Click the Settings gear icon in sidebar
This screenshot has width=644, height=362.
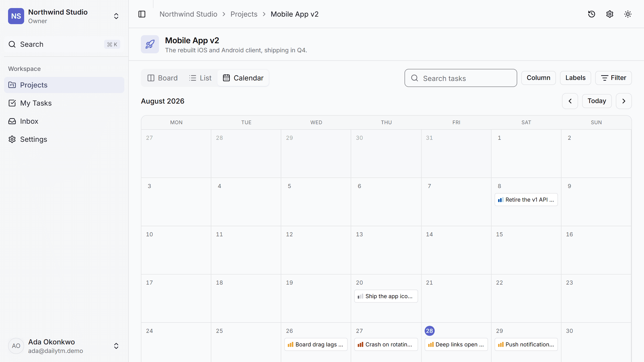[x=12, y=139]
